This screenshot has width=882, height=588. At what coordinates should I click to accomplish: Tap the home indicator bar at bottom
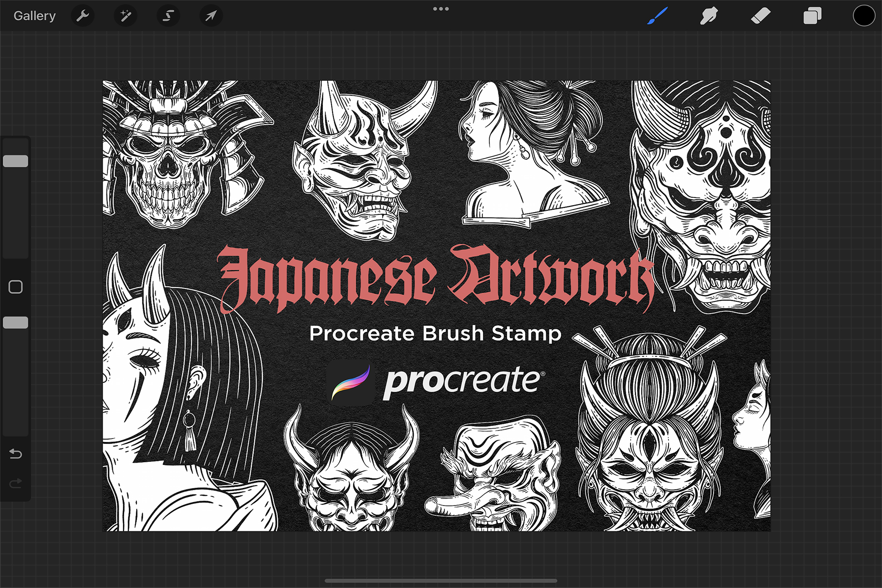click(x=441, y=581)
